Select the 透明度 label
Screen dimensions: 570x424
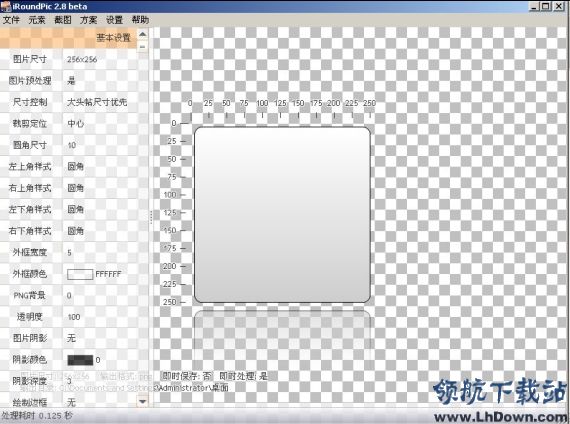pyautogui.click(x=30, y=317)
